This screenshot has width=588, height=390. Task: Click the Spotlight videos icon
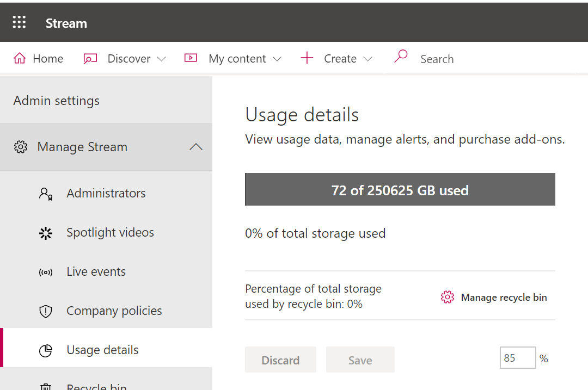[x=45, y=232]
